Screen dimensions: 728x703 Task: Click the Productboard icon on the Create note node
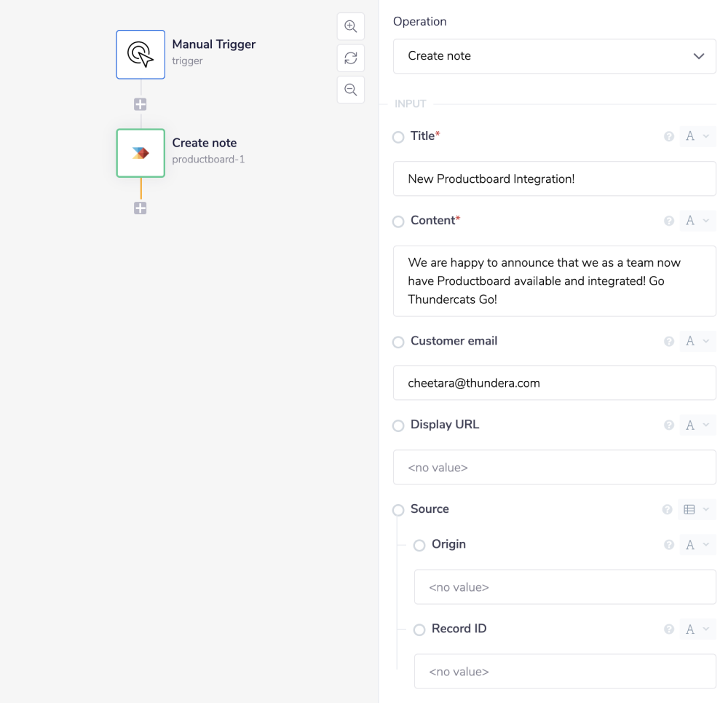pyautogui.click(x=140, y=153)
